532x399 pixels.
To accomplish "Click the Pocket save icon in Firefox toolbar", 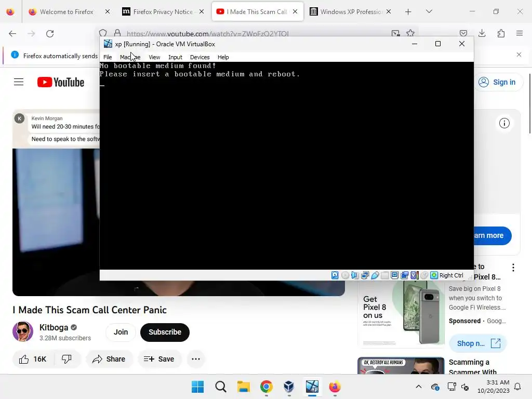I will click(463, 33).
